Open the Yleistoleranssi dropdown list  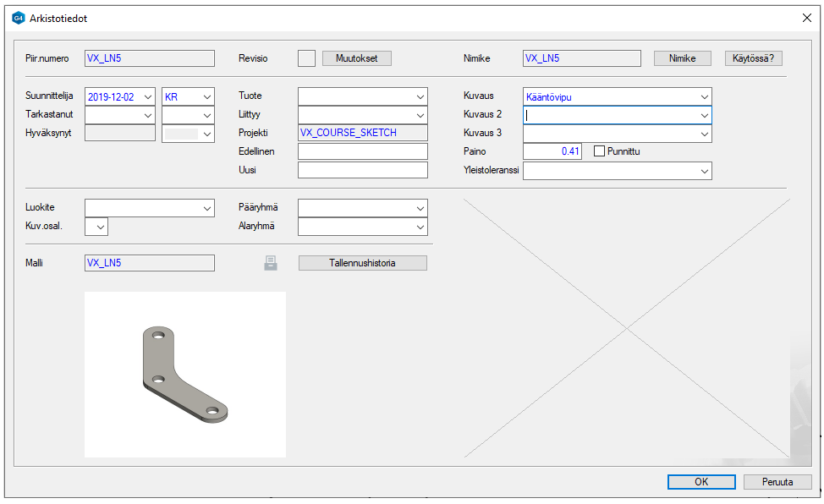[x=704, y=172]
